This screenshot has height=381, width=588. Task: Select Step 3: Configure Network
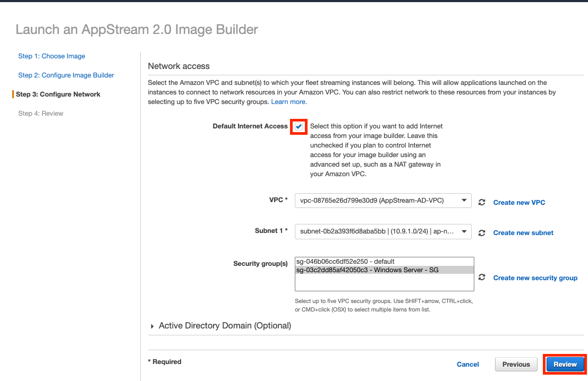click(x=58, y=94)
